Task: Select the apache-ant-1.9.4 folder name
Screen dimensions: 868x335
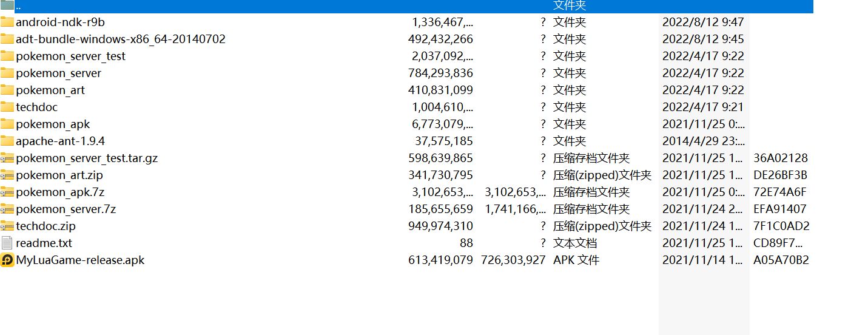Action: click(x=60, y=141)
